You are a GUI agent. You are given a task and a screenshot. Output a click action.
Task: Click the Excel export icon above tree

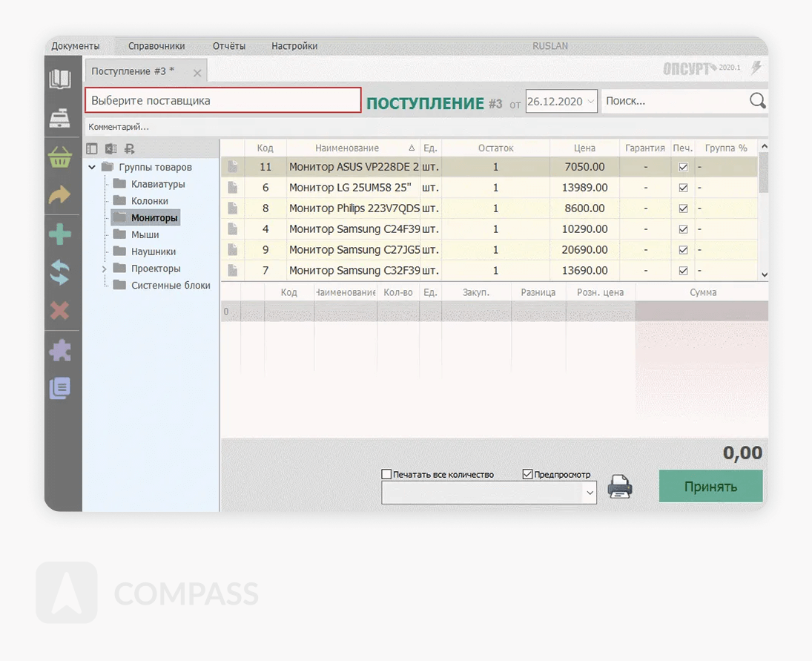click(110, 149)
